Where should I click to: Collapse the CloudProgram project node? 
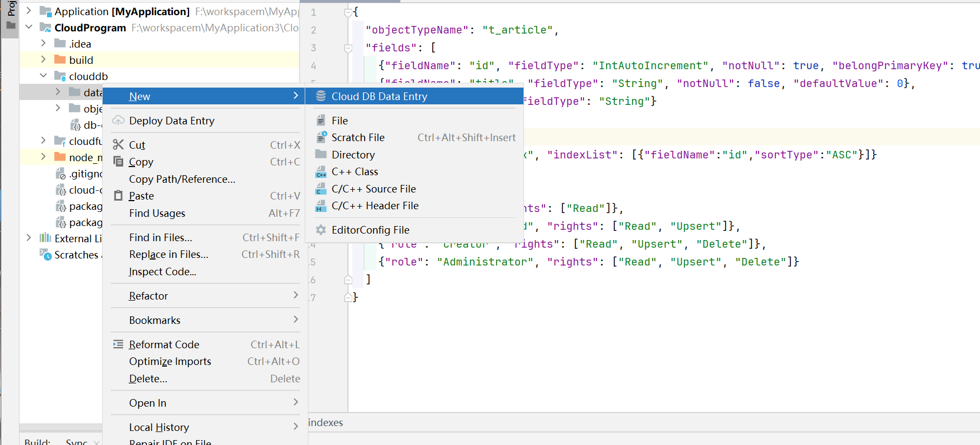point(29,27)
